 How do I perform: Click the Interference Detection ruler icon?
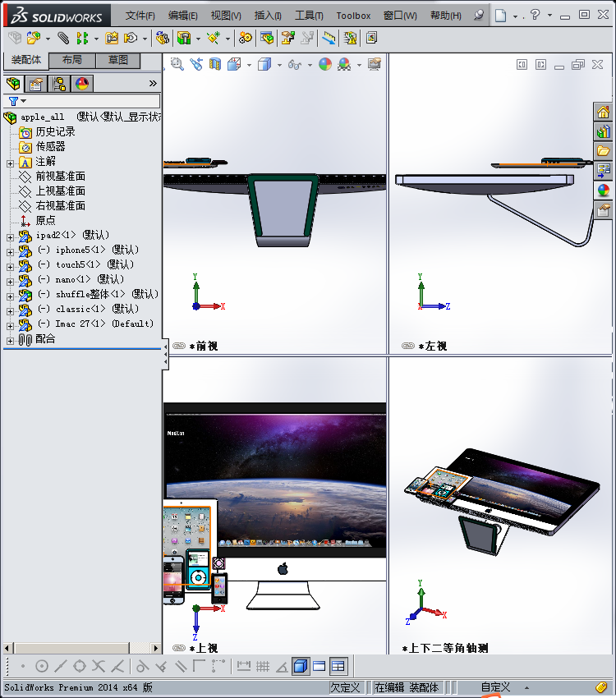pyautogui.click(x=329, y=39)
